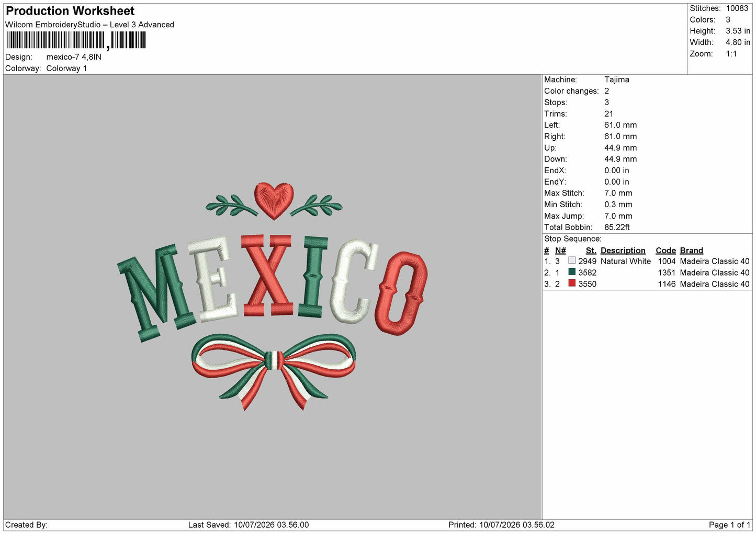Image resolution: width=756 pixels, height=534 pixels.
Task: Click the 'Stop Sequence:' heading
Action: pos(573,238)
